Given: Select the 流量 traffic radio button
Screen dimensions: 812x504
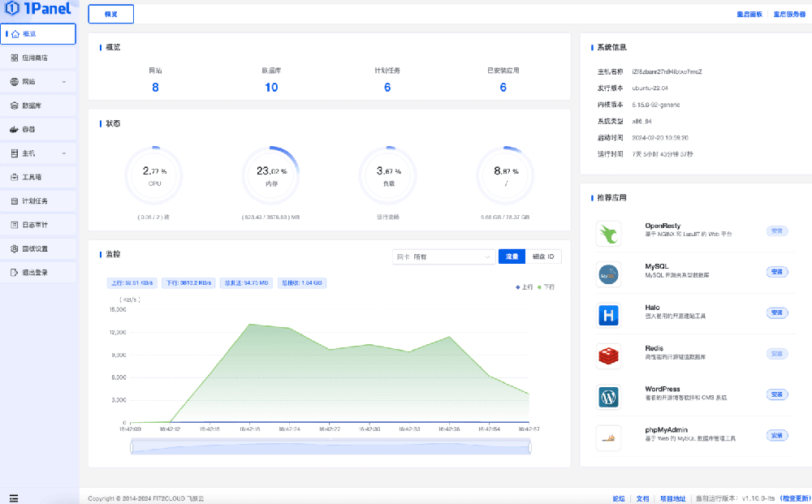Looking at the screenshot, I should pos(512,256).
